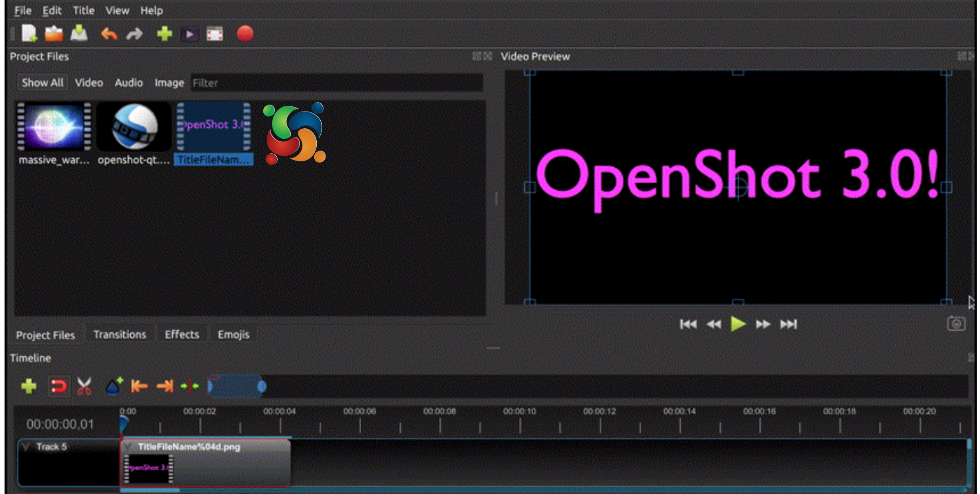Redo the last action

coord(134,34)
